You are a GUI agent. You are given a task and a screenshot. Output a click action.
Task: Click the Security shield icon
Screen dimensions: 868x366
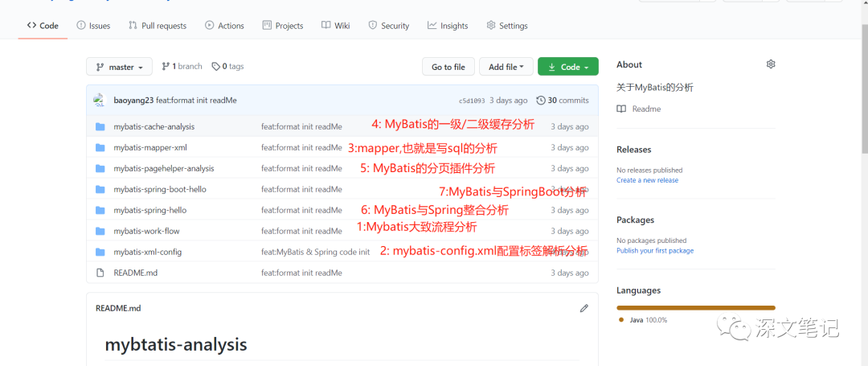(372, 25)
